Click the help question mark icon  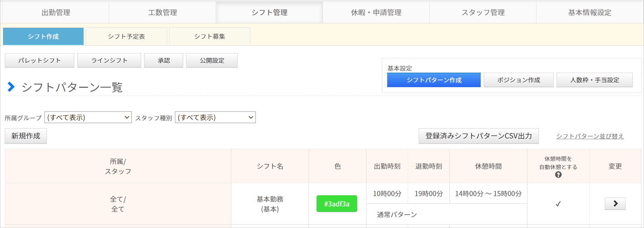click(558, 175)
